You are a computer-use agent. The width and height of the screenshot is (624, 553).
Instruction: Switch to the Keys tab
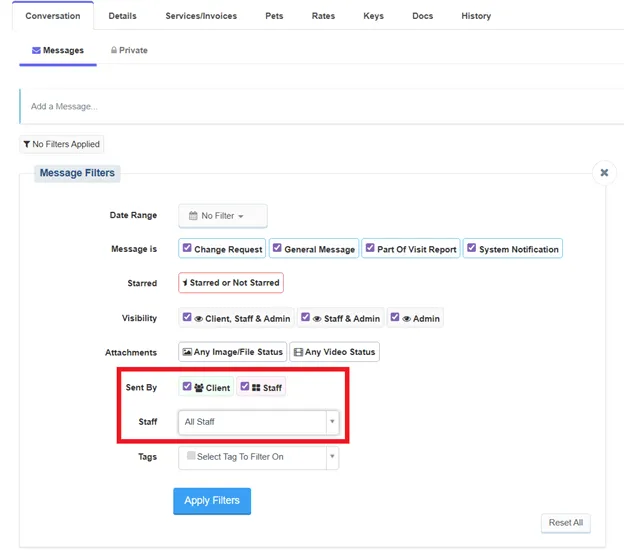click(x=373, y=16)
